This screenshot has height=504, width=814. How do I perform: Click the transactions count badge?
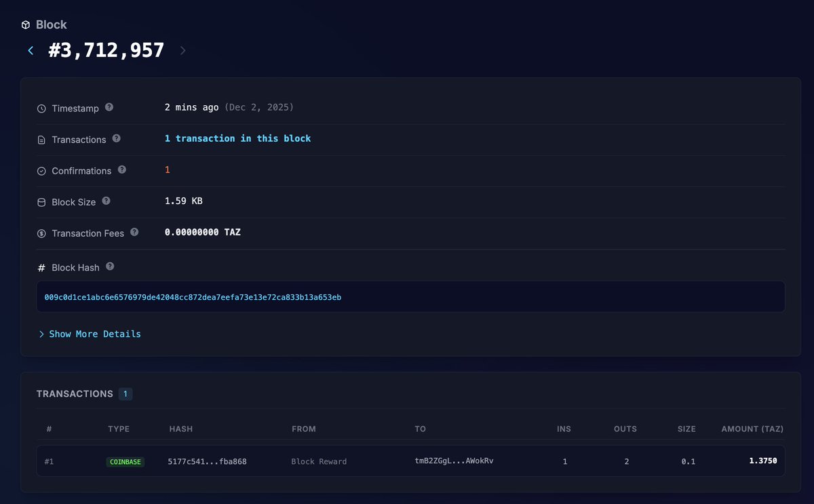point(125,393)
